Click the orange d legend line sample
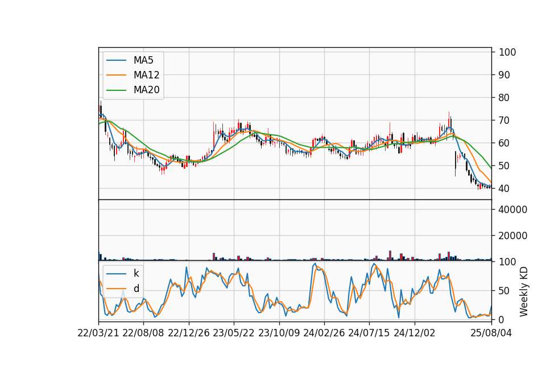 116,289
